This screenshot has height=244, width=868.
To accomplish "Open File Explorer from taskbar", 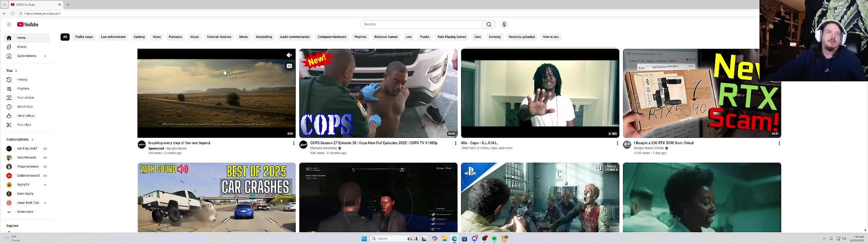I will (x=445, y=239).
